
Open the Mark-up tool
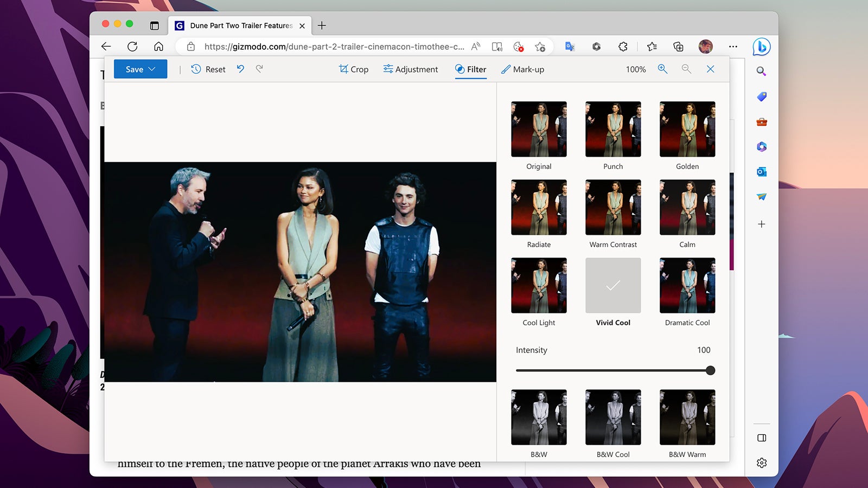coord(522,69)
